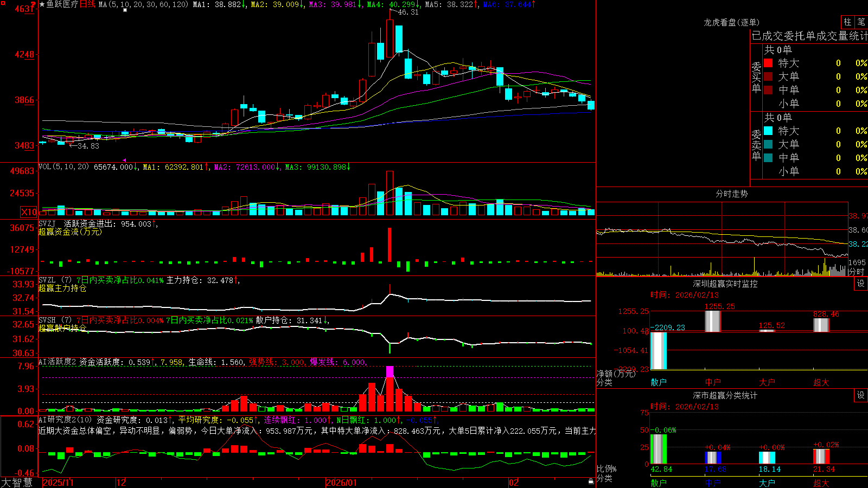Click the 主力持仓: 32.478 reading
This screenshot has height=488, width=868.
click(200, 280)
